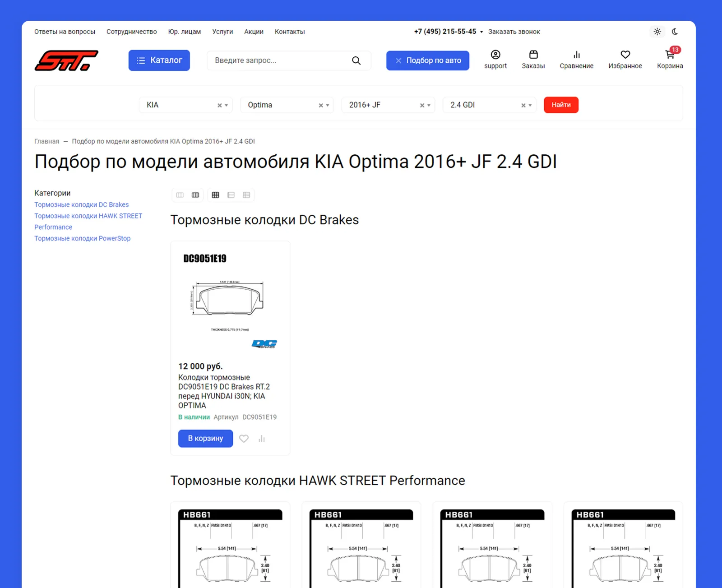The image size is (722, 588).
Task: Click the 12 000 руб. price
Action: (200, 366)
